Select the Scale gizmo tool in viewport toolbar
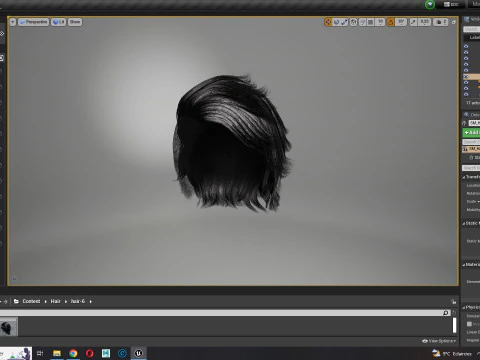The width and height of the screenshot is (480, 360). (344, 22)
